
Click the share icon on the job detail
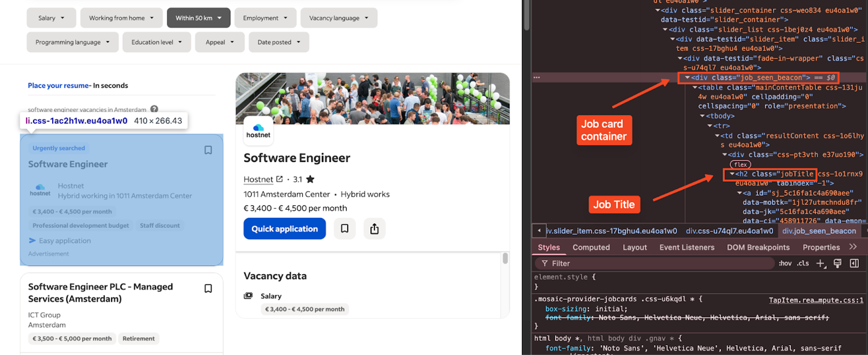[x=374, y=228]
